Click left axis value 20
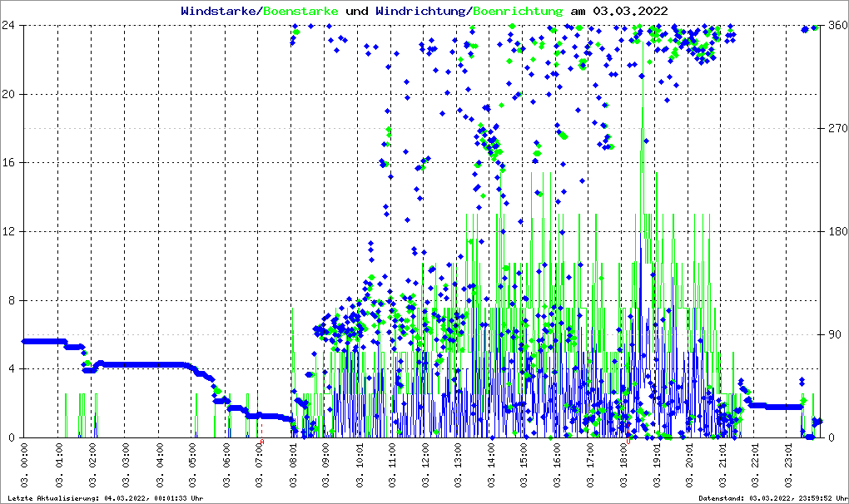 coord(7,94)
